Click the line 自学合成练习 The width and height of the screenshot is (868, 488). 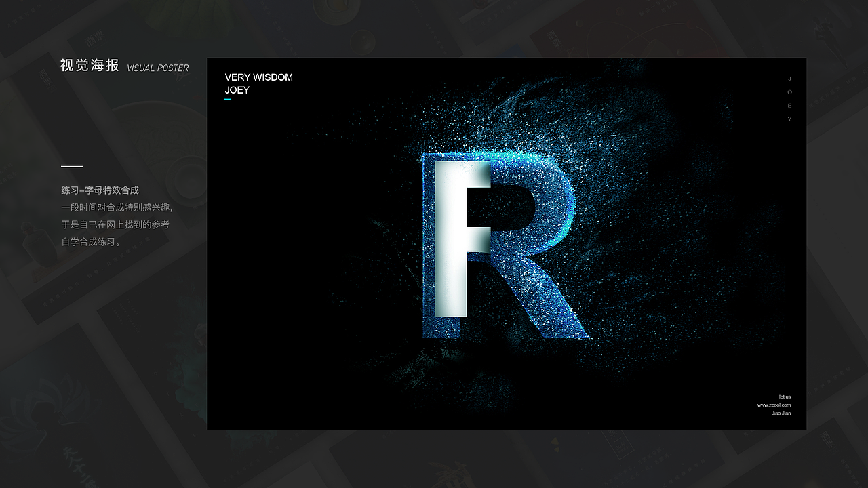point(92,241)
